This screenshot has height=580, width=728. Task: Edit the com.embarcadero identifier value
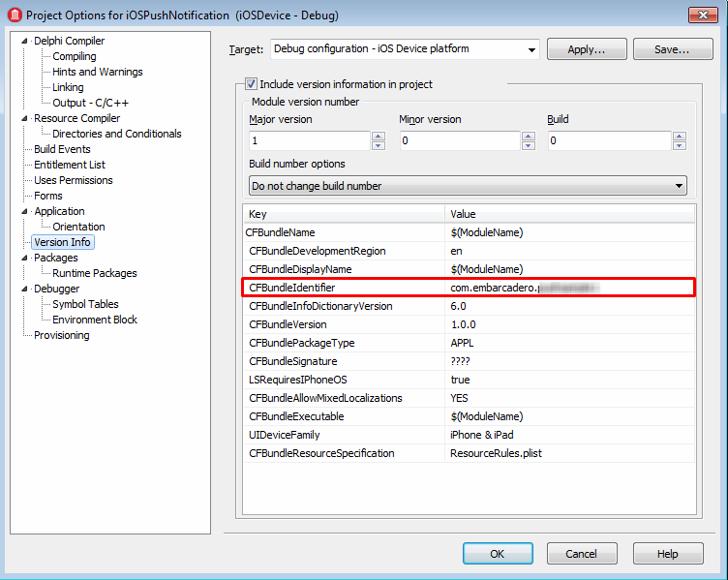click(569, 288)
